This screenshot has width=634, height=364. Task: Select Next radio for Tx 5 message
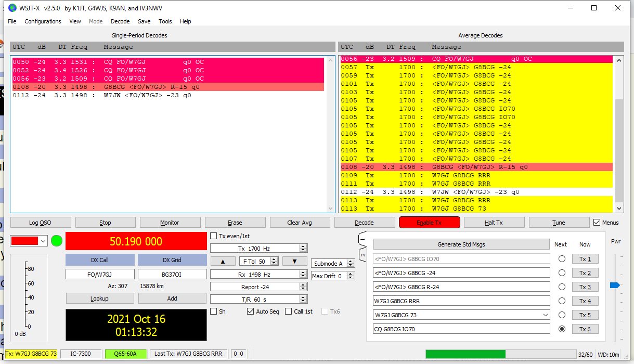click(561, 315)
